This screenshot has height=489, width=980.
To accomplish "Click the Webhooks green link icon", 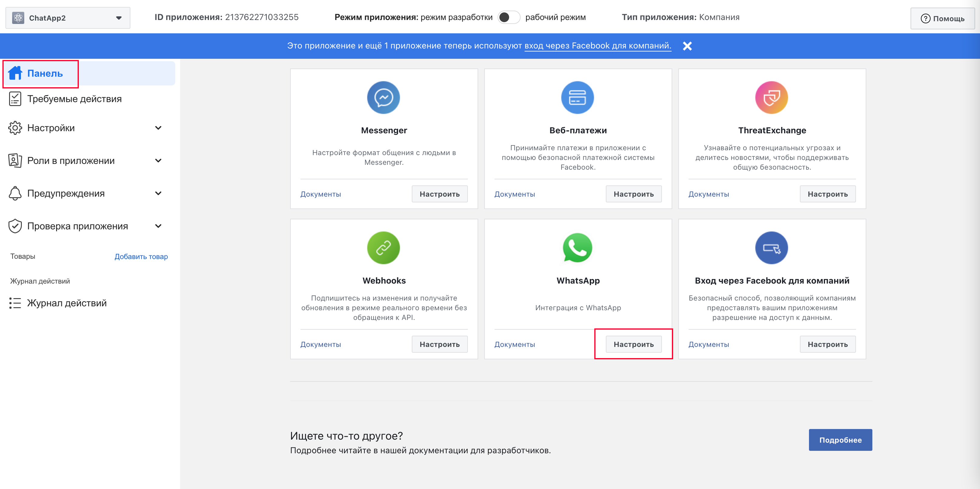I will (x=384, y=248).
